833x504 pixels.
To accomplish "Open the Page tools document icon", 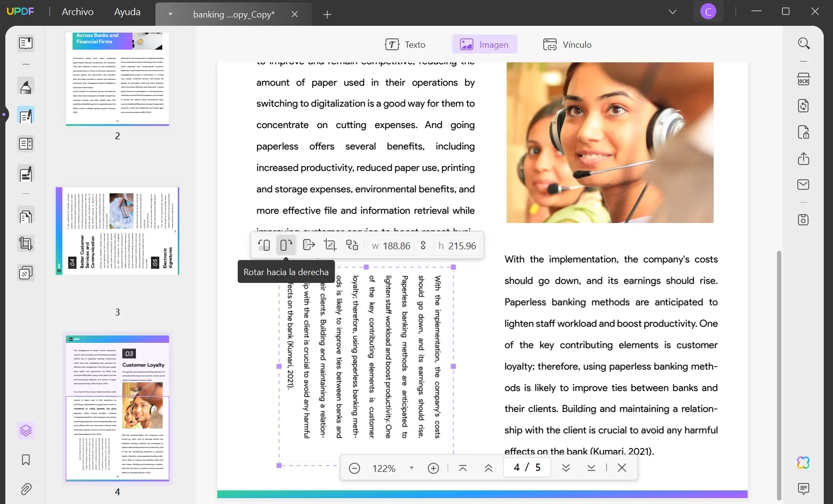I will (x=26, y=216).
